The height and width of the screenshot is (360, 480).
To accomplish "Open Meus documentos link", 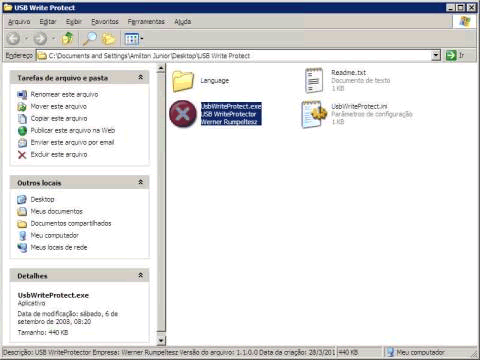I will point(57,211).
